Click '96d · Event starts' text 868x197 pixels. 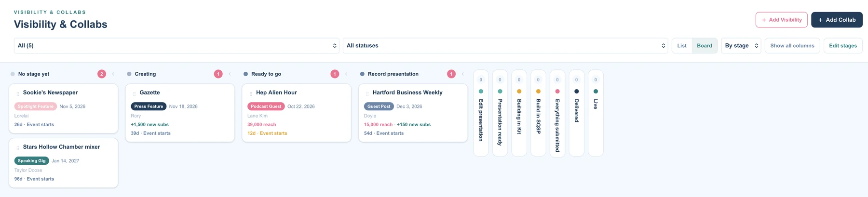pos(34,179)
